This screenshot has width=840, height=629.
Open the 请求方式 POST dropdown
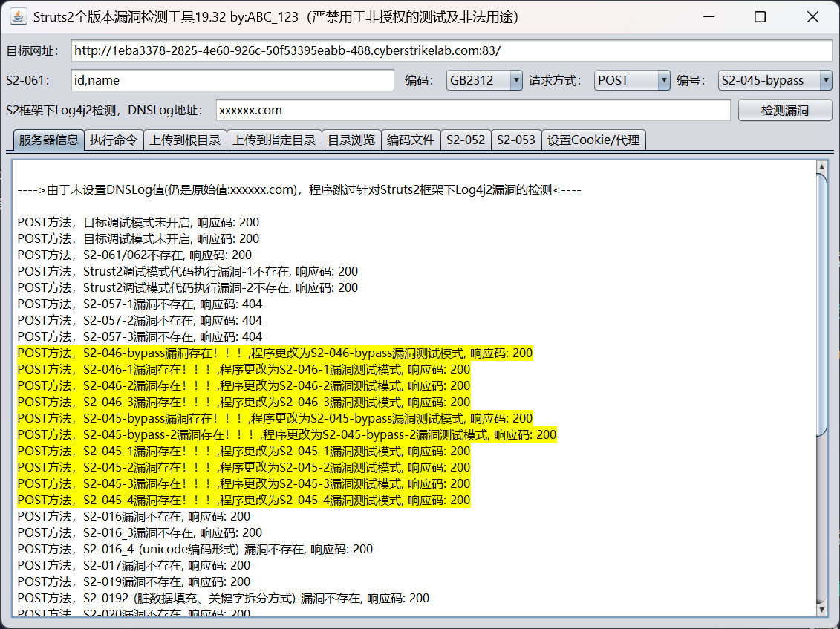[633, 80]
